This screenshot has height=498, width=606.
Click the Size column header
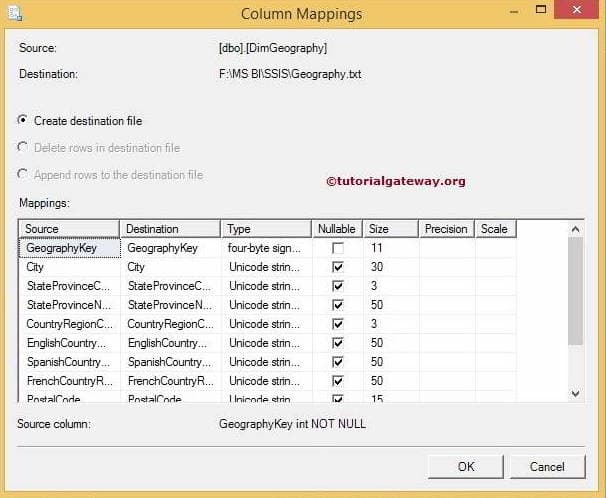(391, 229)
